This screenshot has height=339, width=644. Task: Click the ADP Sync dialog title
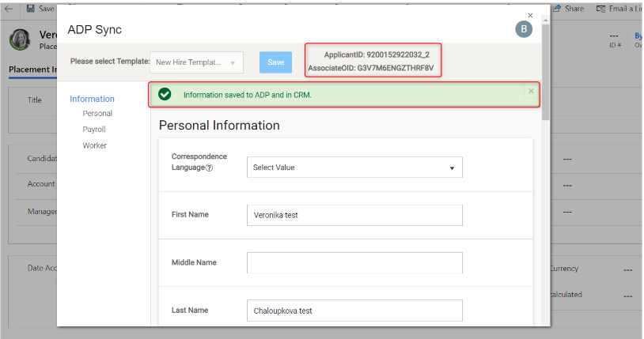pyautogui.click(x=94, y=29)
